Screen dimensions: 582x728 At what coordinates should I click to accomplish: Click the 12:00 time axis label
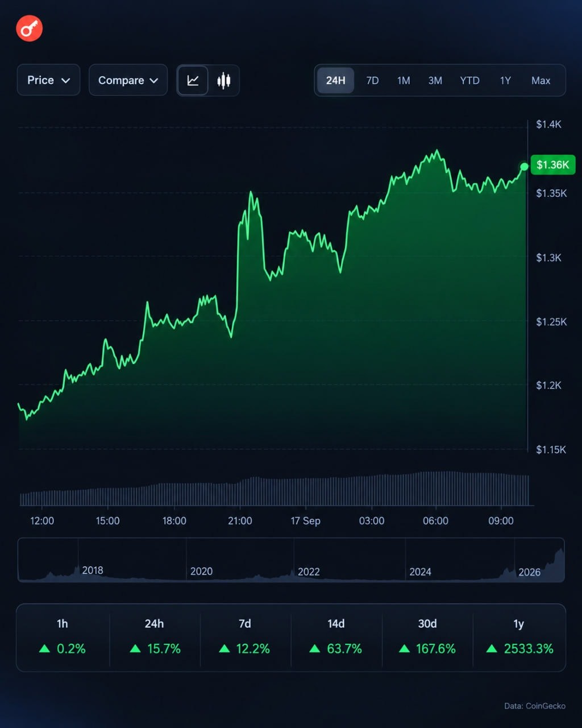click(x=42, y=520)
